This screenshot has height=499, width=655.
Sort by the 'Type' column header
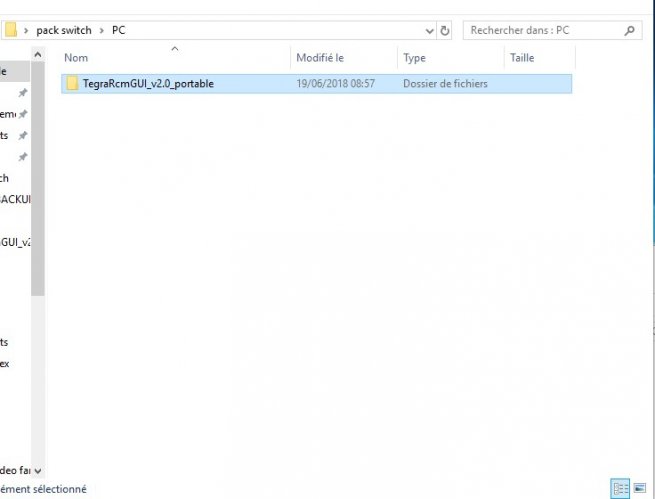coord(414,58)
